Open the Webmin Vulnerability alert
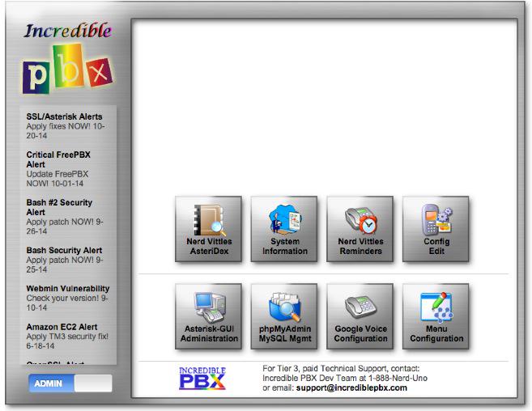This screenshot has width=532, height=411. (x=68, y=289)
